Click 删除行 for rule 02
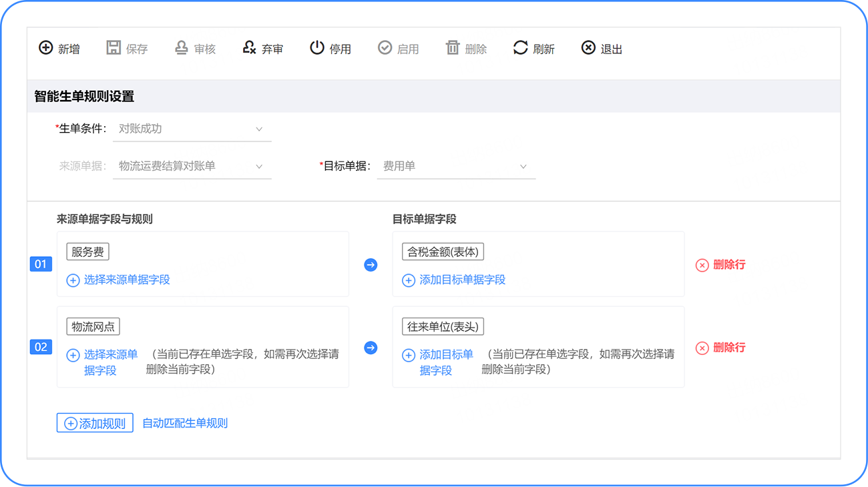Screen dimensions: 868x487 click(720, 348)
